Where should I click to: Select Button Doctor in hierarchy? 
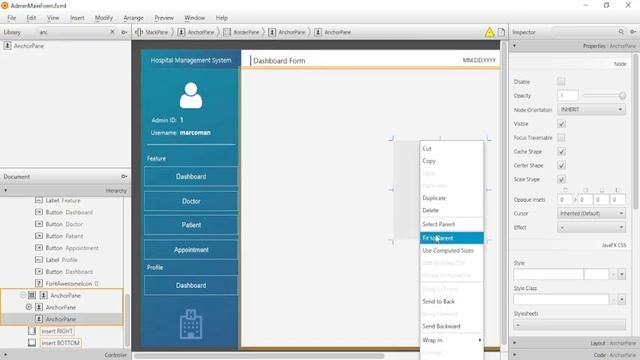60,224
